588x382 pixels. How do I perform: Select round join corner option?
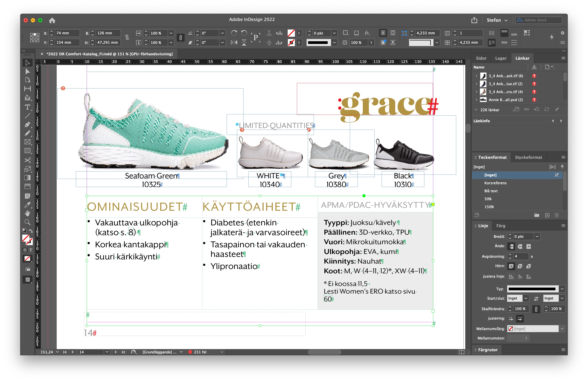[x=520, y=266]
